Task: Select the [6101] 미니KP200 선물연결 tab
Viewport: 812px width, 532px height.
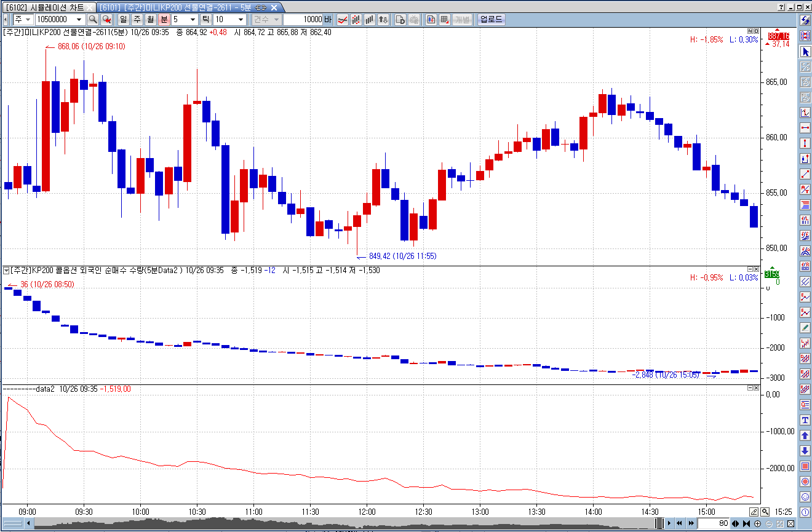Action: point(189,7)
